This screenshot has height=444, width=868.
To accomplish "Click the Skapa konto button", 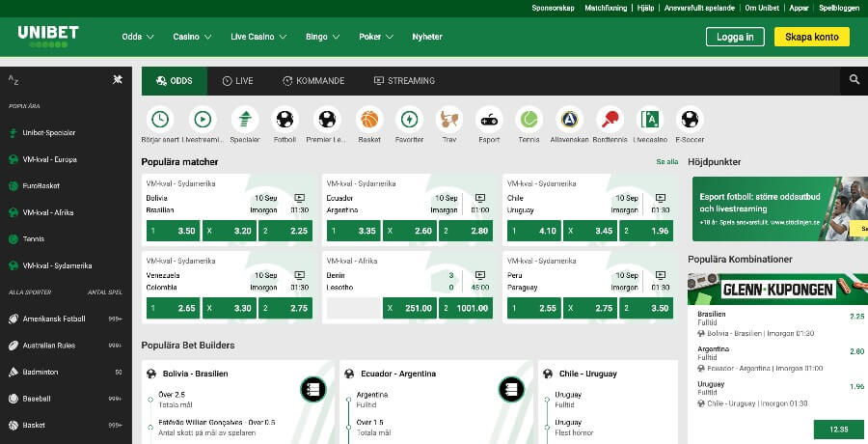I will coord(811,37).
